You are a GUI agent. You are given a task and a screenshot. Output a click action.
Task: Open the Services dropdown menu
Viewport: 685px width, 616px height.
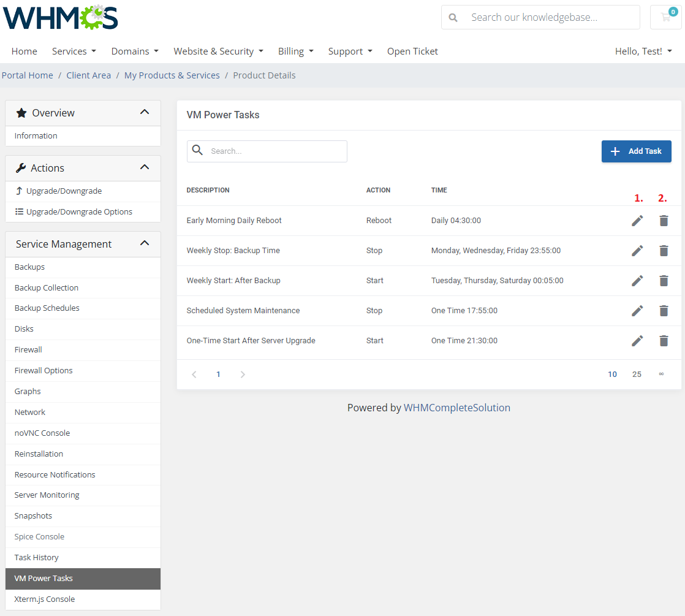(x=74, y=51)
